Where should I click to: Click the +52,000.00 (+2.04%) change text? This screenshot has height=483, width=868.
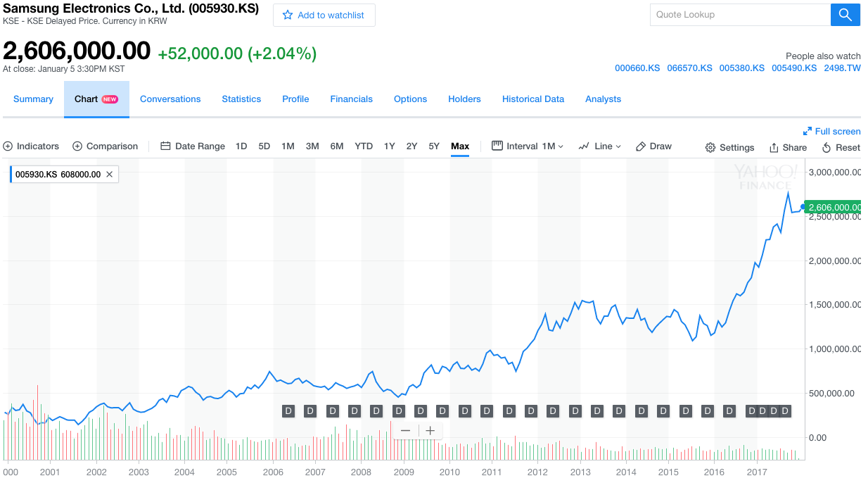(237, 54)
